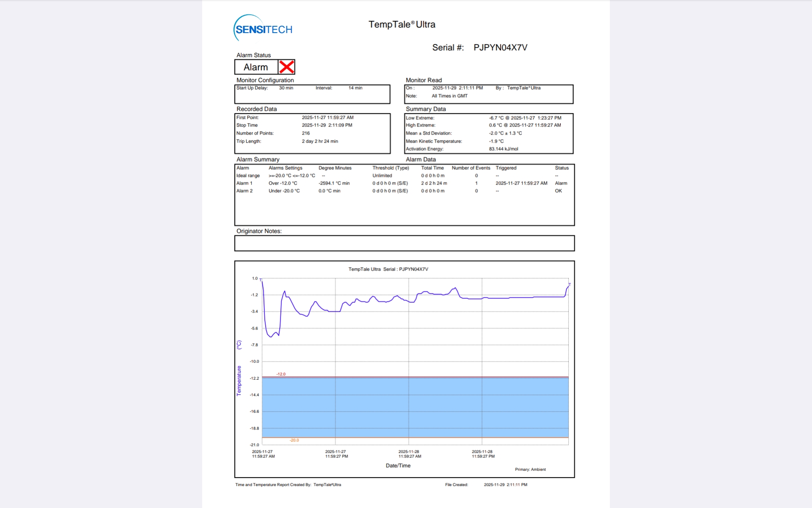Viewport: 812px width, 508px height.
Task: Click the Low Extreme value -6.7 °C
Action: tap(496, 118)
